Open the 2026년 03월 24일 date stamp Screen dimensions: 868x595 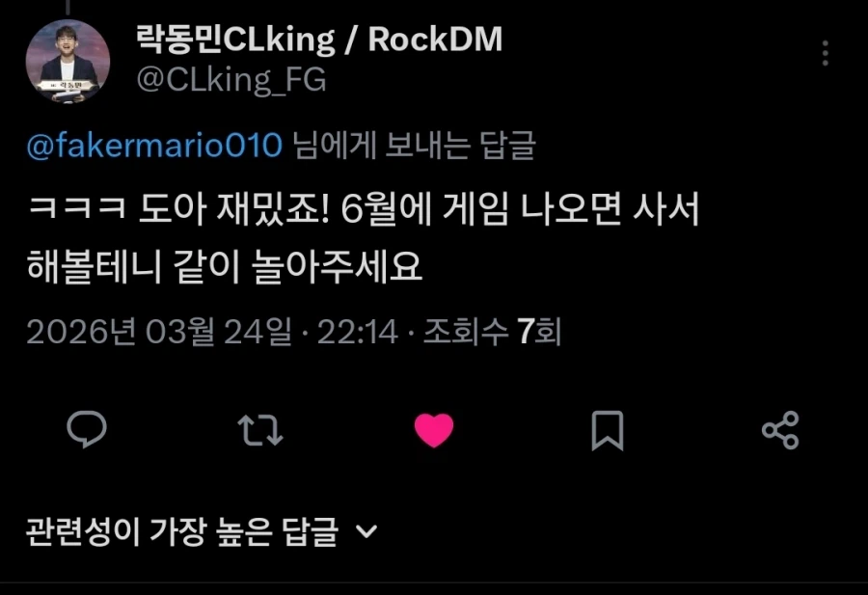159,332
